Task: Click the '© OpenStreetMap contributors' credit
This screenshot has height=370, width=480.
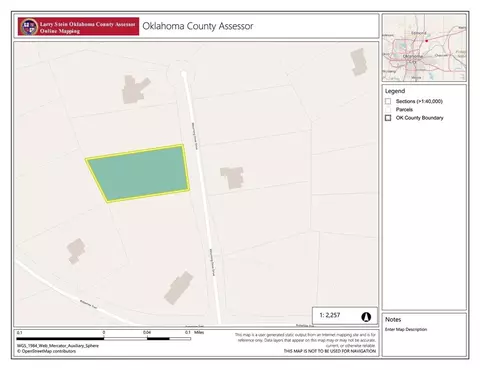Action: 46,351
